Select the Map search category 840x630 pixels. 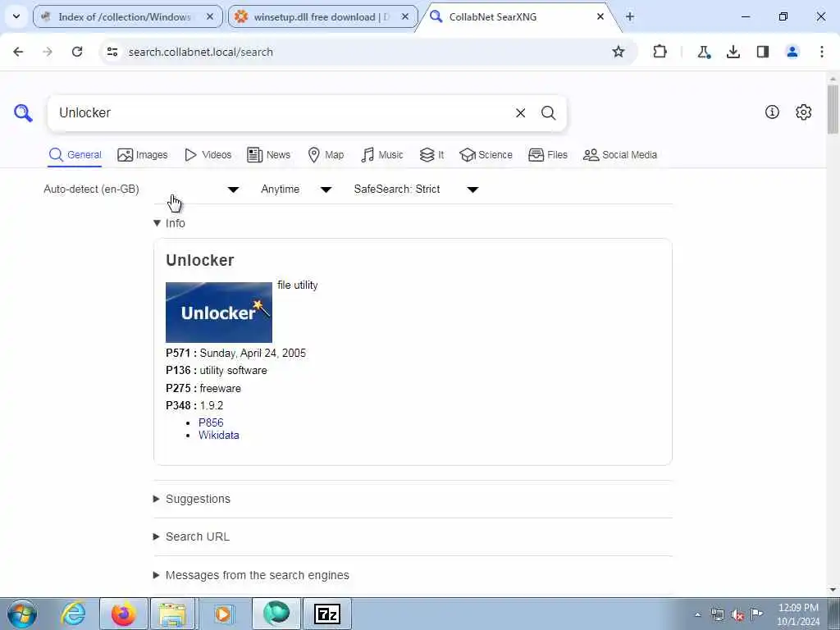(x=326, y=155)
